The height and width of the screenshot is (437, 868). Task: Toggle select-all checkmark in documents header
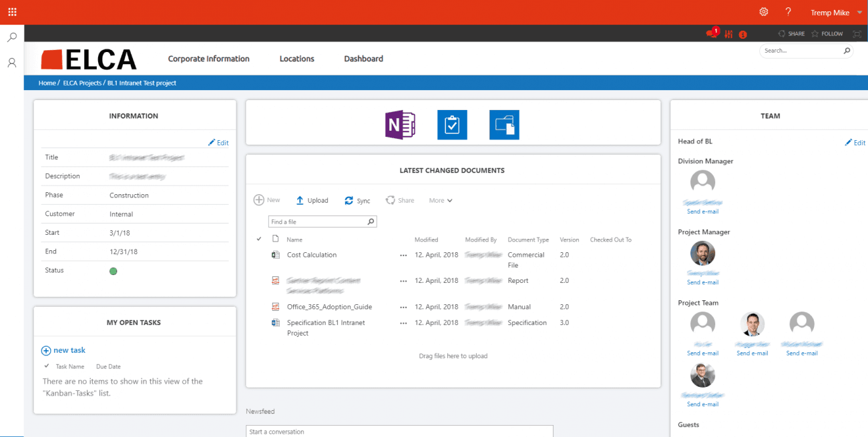coord(259,239)
